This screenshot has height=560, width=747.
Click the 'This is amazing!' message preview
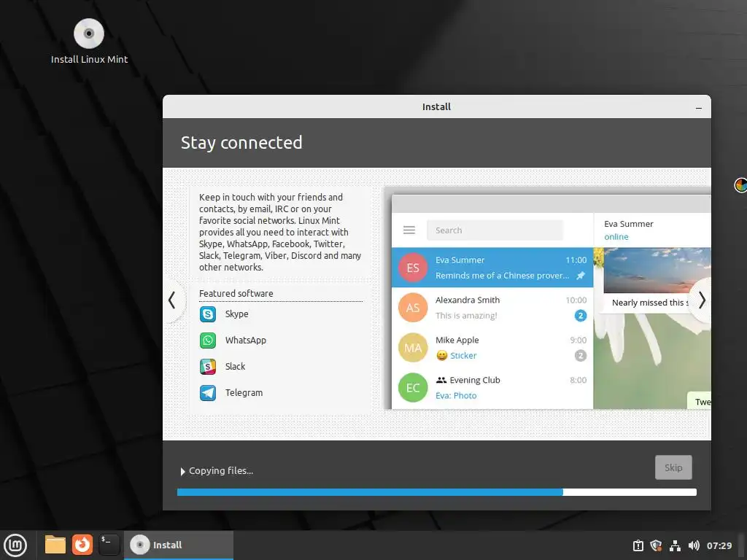pos(466,316)
